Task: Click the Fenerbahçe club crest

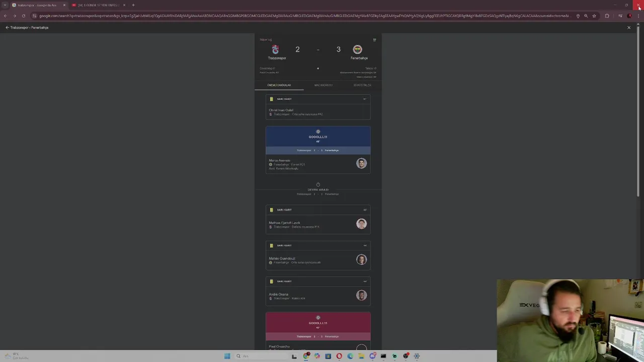Action: pos(357,49)
